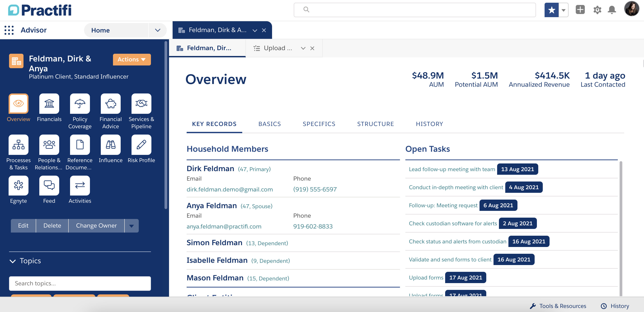Image resolution: width=644 pixels, height=312 pixels.
Task: Open the Change Owner dropdown arrow
Action: coord(131,226)
